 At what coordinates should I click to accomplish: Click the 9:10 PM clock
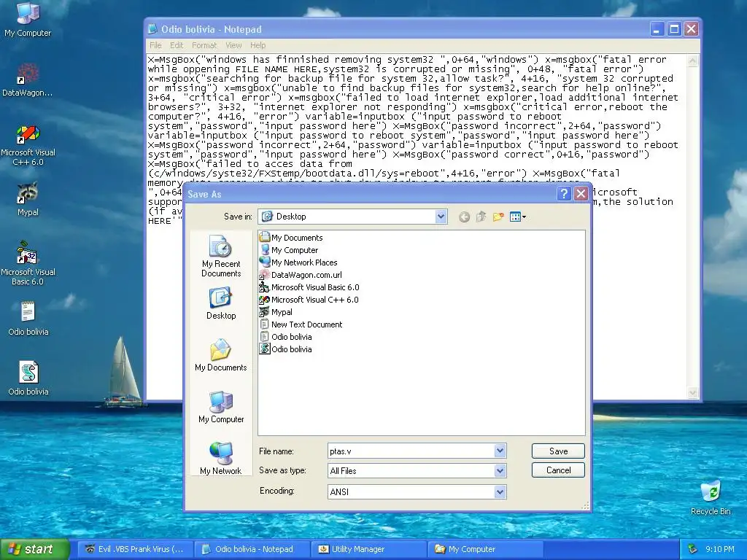[719, 549]
